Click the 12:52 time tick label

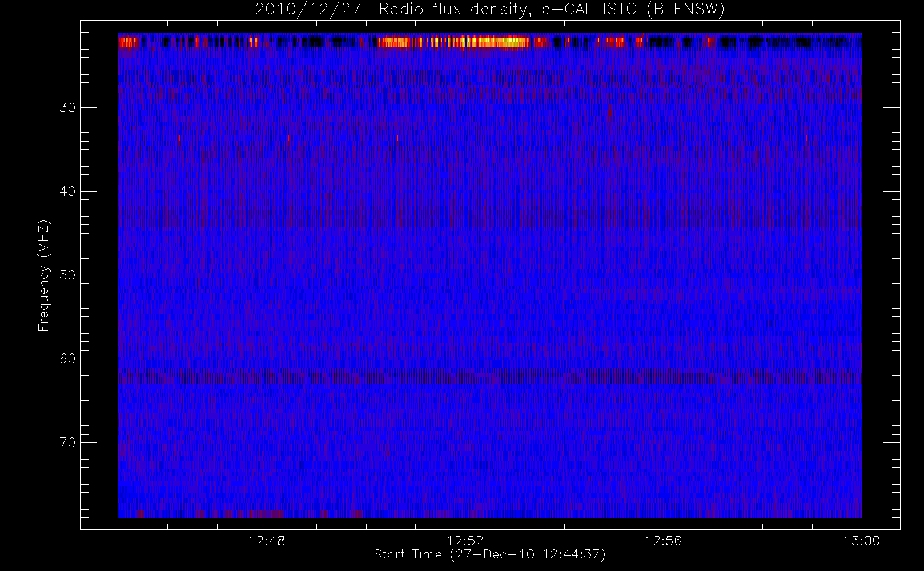465,541
